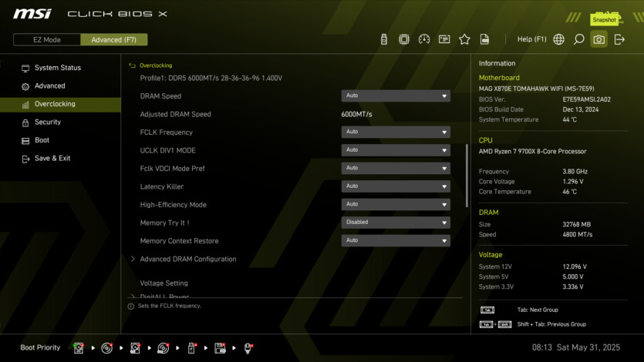Click the Voltage Setting heading

[164, 283]
